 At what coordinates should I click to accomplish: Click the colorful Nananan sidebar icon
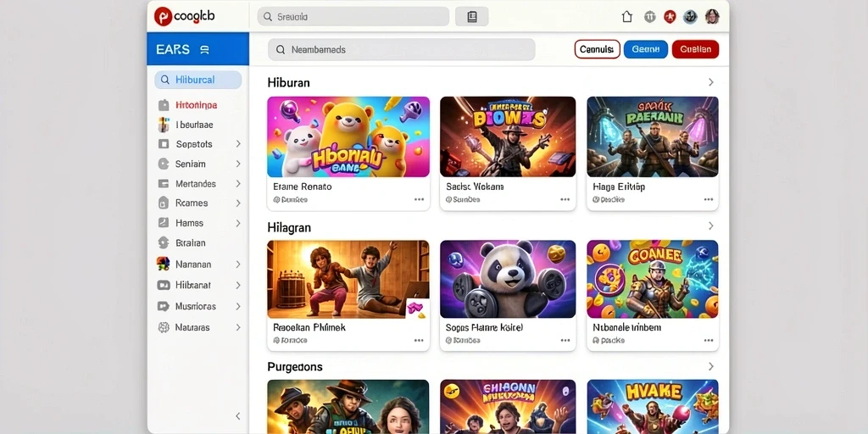pyautogui.click(x=164, y=264)
